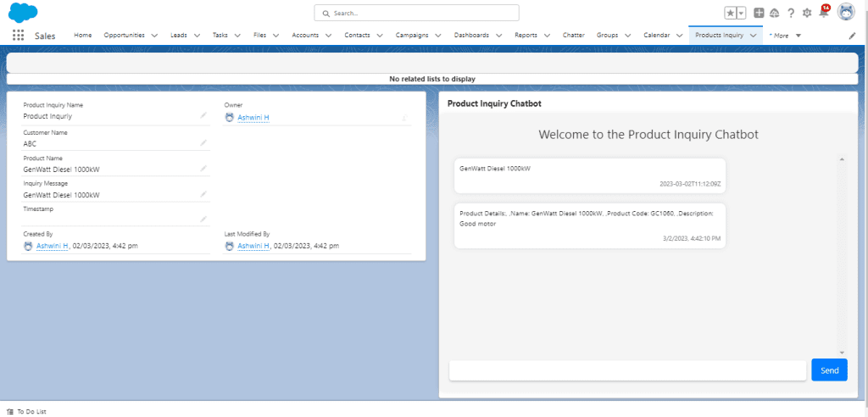Open the More navigation menu
The width and height of the screenshot is (868, 417).
pos(785,36)
